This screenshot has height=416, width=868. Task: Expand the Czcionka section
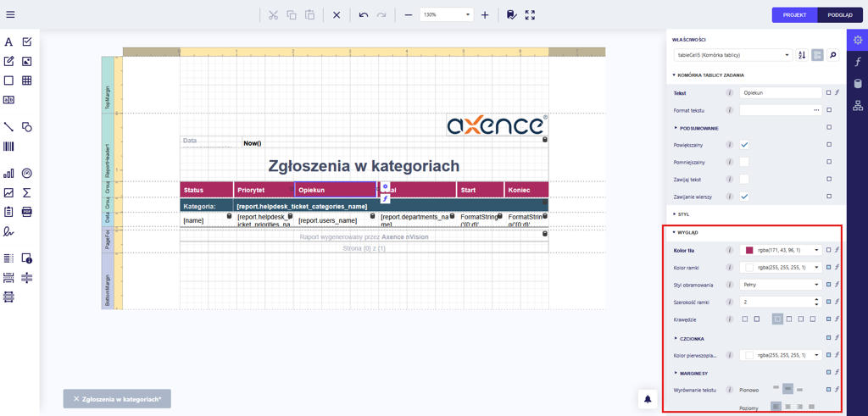click(693, 338)
